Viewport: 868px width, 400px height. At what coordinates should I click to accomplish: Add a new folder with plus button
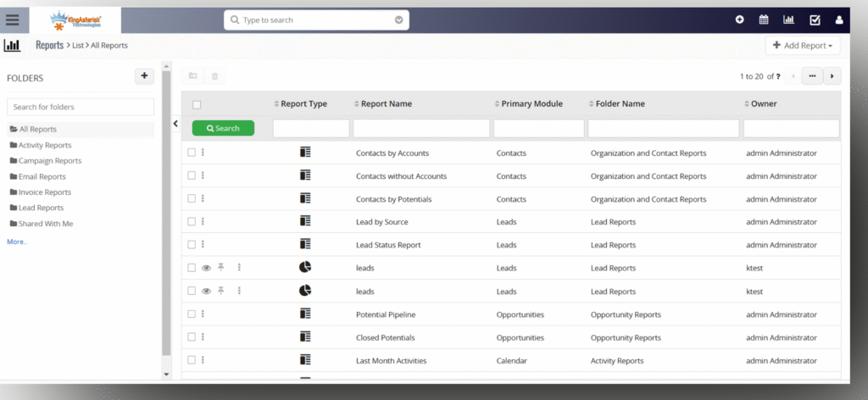(144, 76)
